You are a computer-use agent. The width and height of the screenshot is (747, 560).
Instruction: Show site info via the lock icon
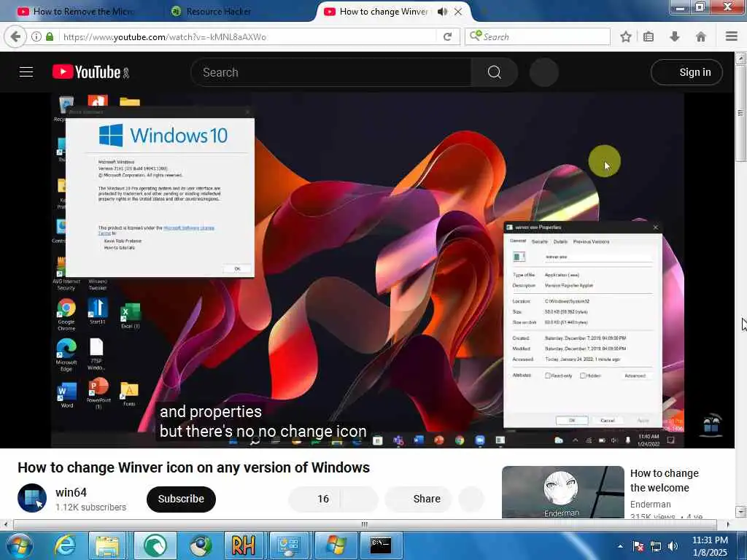(50, 36)
